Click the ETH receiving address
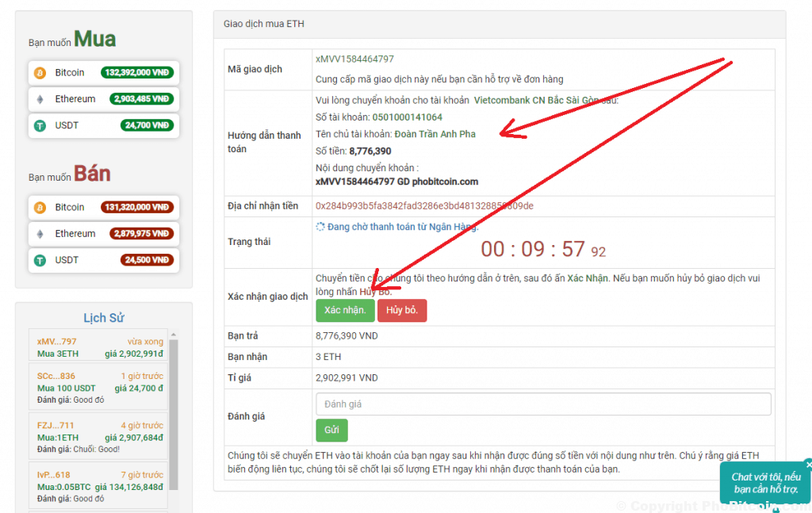812x513 pixels. coord(424,206)
